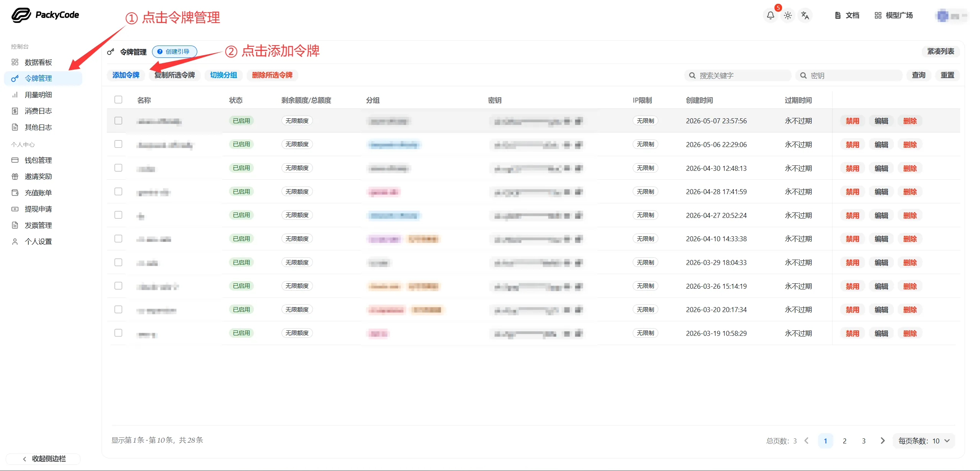Viewport: 980px width, 471px height.
Task: Toggle the select-all header checkbox
Action: click(x=118, y=100)
